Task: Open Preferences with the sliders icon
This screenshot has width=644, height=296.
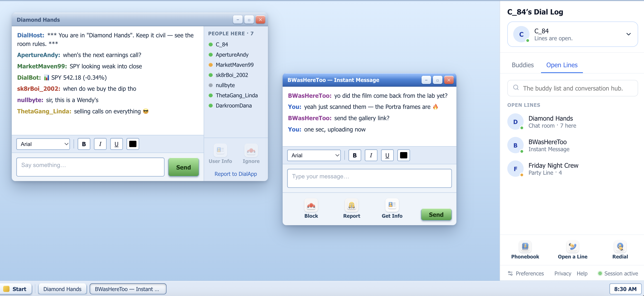Action: [x=510, y=274]
